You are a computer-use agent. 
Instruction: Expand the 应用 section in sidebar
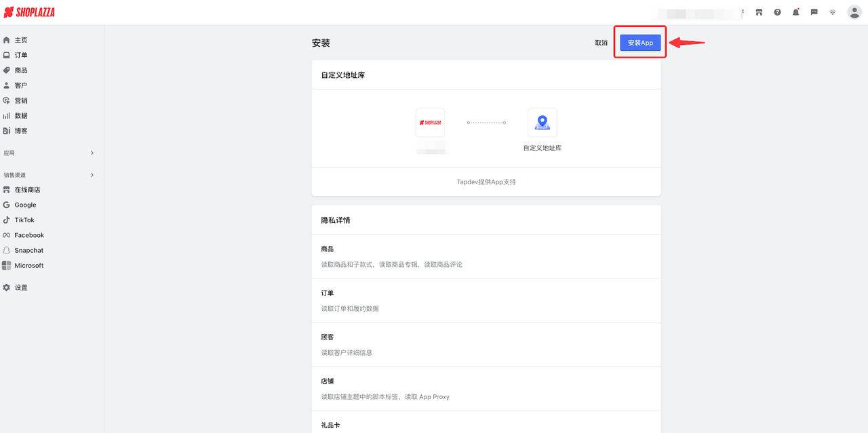[92, 152]
